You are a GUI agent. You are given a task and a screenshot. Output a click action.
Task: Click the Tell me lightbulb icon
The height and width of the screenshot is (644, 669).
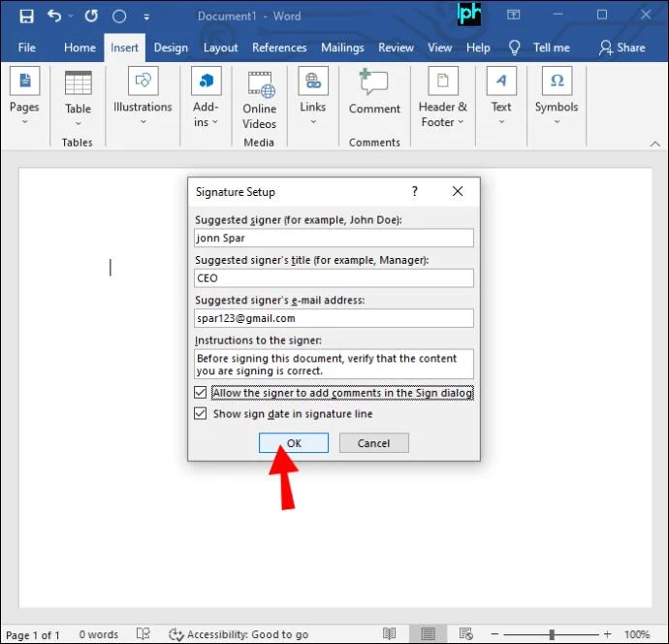pos(515,48)
